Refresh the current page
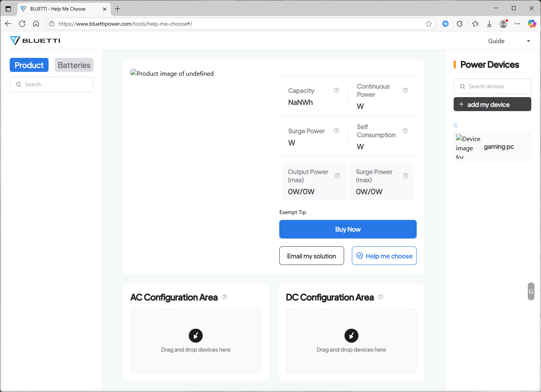Screen dimensions: 541x392 (x=22, y=24)
